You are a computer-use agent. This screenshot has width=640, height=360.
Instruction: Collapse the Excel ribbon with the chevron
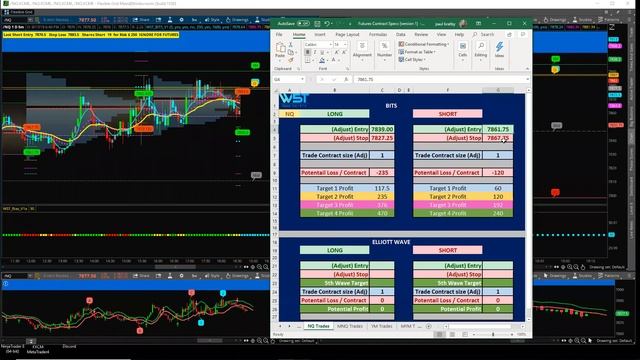click(x=527, y=69)
